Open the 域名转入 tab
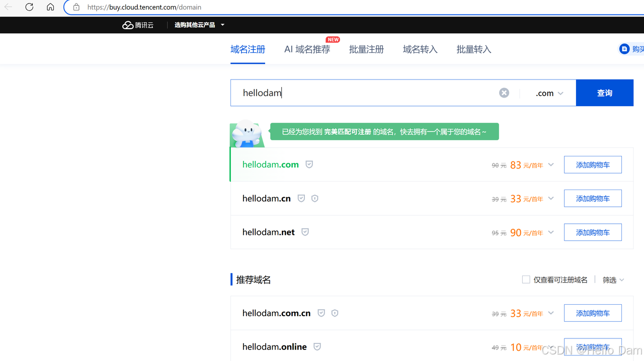Image resolution: width=644 pixels, height=361 pixels. click(x=420, y=49)
